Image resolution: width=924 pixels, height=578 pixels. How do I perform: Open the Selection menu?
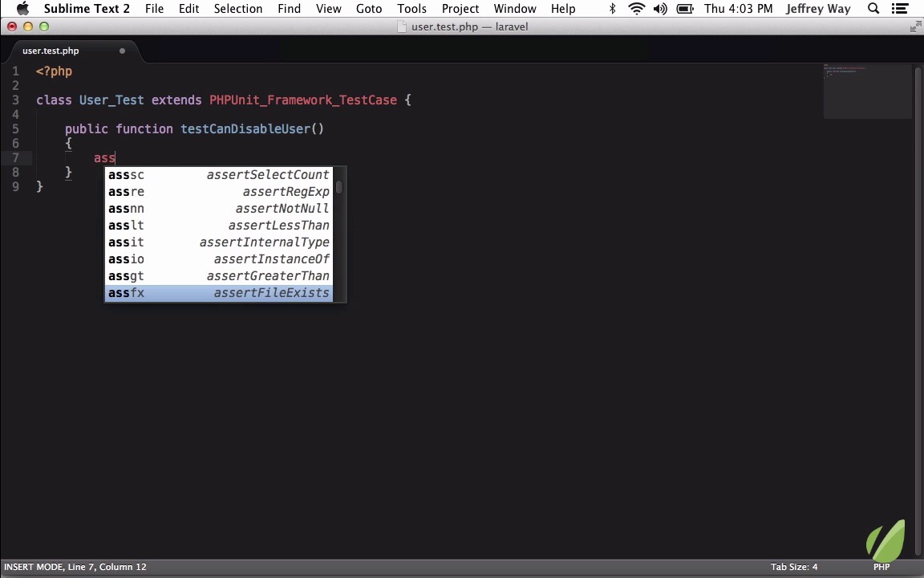[x=238, y=9]
